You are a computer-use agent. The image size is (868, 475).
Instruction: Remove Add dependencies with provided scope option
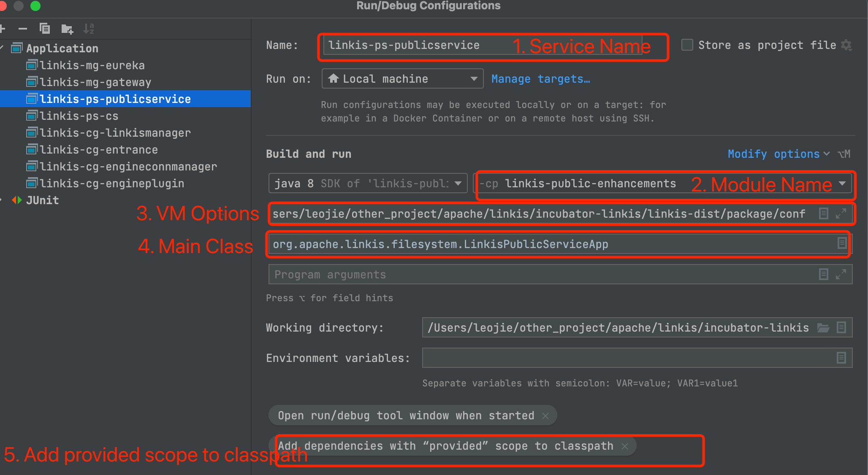(625, 446)
